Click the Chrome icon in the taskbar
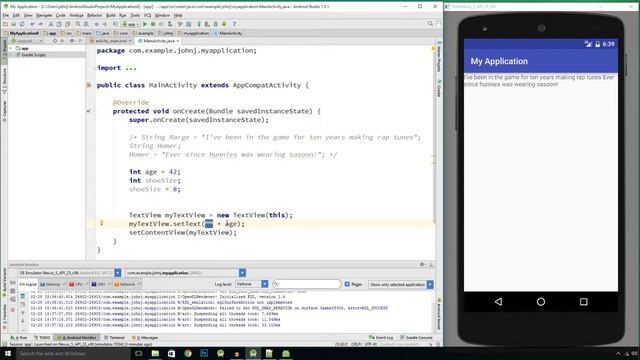This screenshot has width=640, height=360. 188,353
